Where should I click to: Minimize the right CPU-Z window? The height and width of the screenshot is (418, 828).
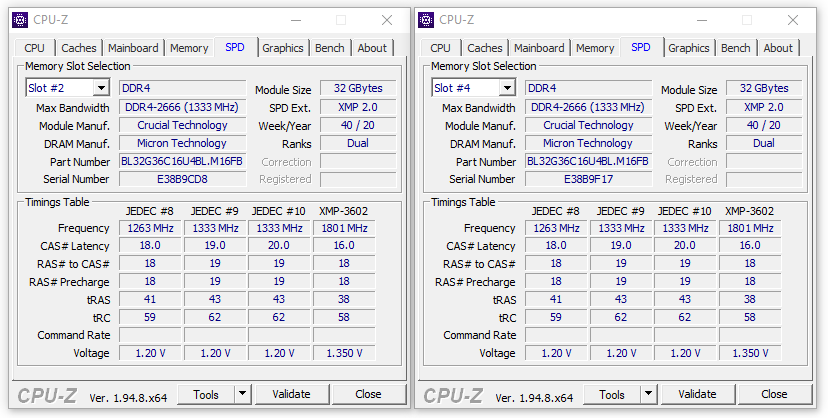pos(702,20)
